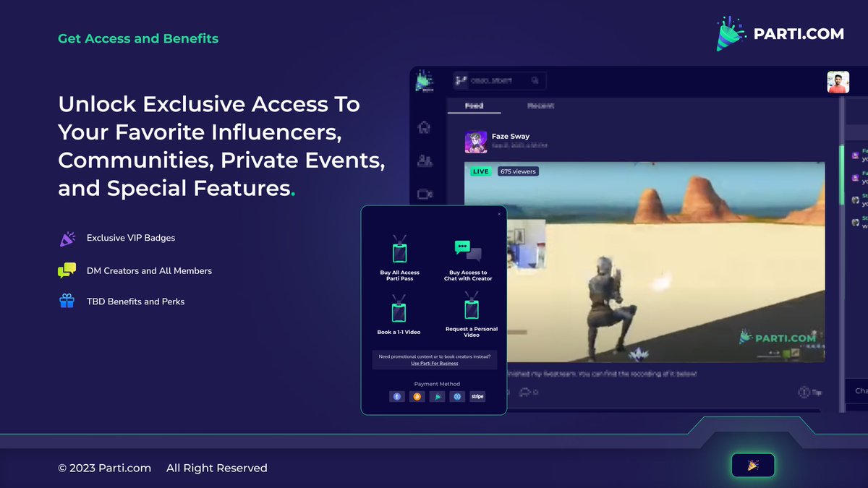868x488 pixels.
Task: Switch to the Recent tab
Action: (540, 106)
